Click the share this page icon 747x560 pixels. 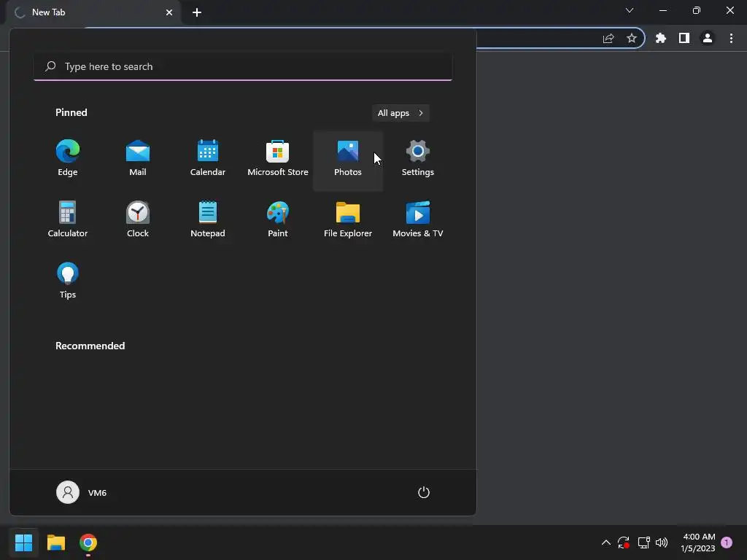coord(608,38)
